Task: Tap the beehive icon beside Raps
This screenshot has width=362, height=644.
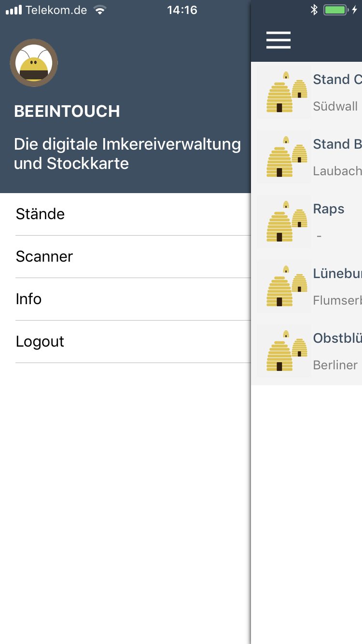Action: tap(287, 222)
